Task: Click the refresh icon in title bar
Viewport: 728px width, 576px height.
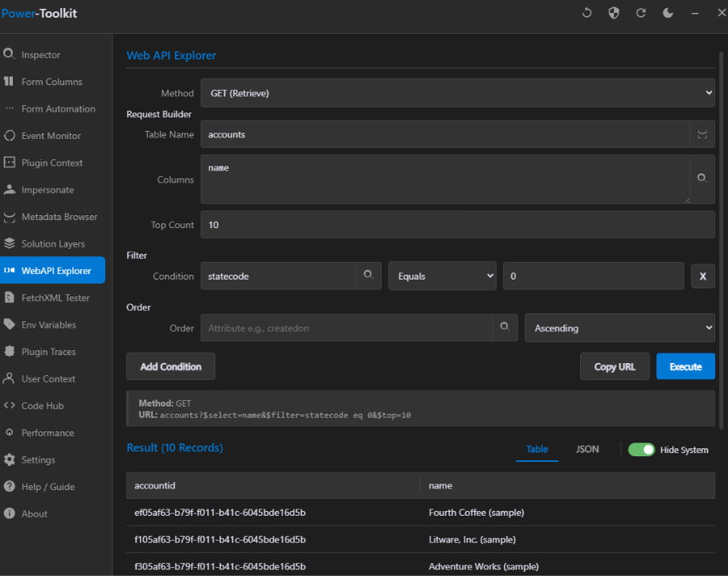Action: pos(640,13)
